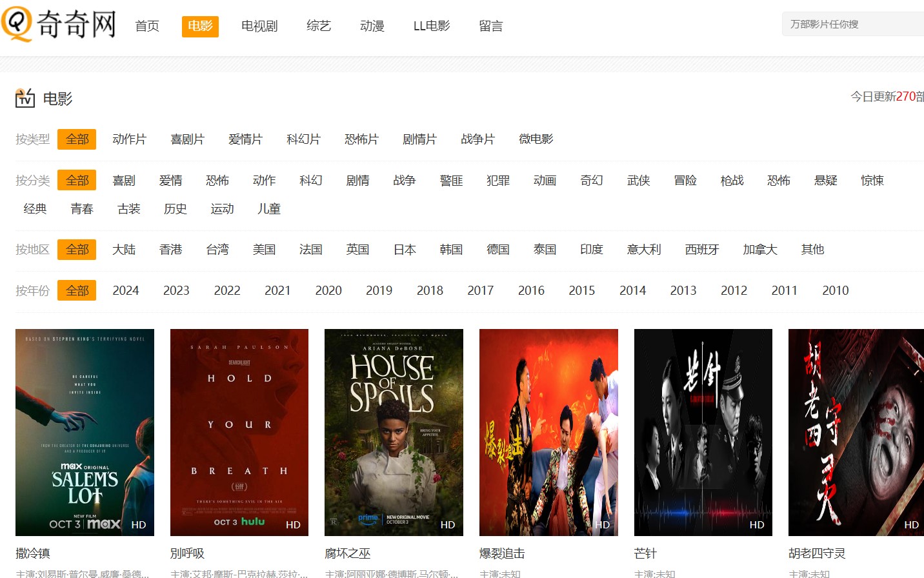The image size is (924, 578).
Task: Choose the 犯罪 category filter
Action: point(498,181)
